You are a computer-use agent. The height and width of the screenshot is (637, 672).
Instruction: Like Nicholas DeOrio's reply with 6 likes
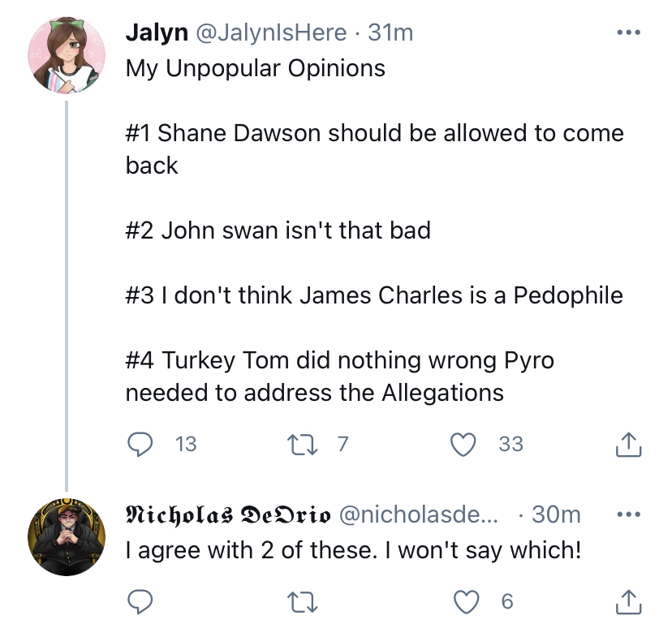pos(467,601)
